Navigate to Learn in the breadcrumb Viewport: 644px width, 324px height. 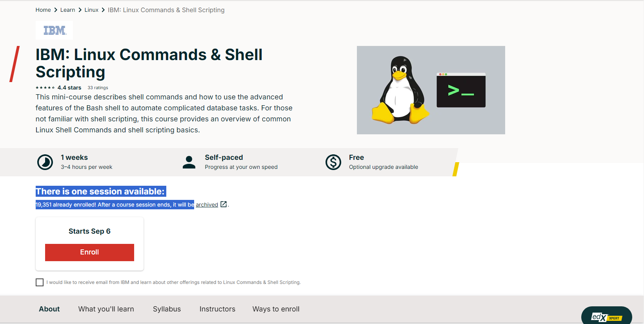pos(67,10)
